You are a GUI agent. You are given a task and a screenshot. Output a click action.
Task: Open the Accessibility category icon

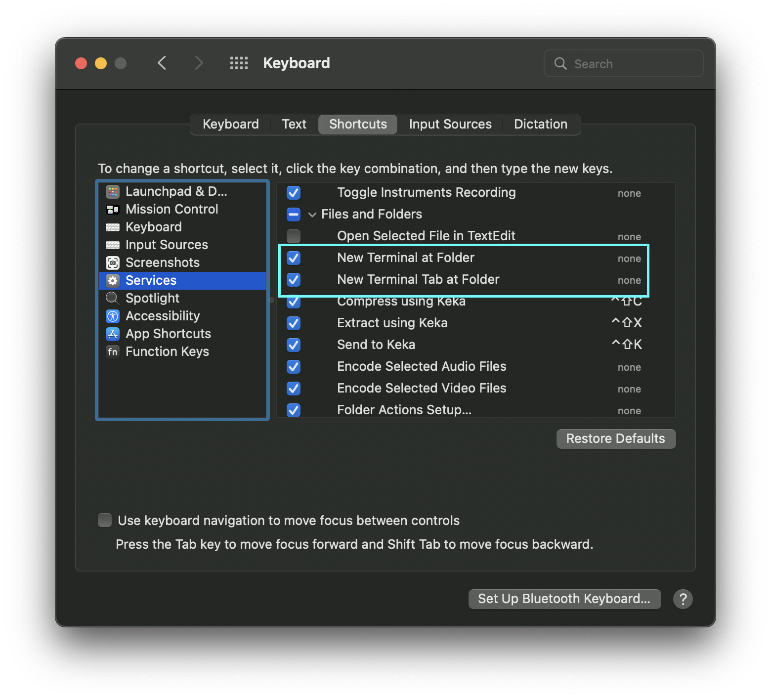click(113, 316)
